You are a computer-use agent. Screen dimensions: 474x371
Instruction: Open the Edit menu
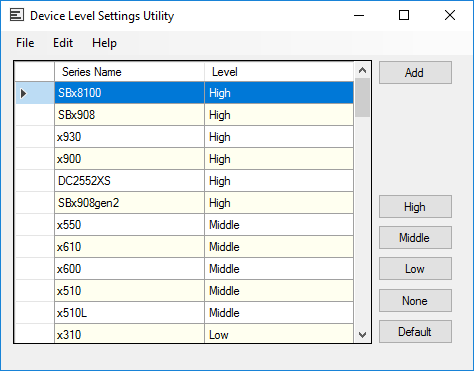pyautogui.click(x=63, y=43)
